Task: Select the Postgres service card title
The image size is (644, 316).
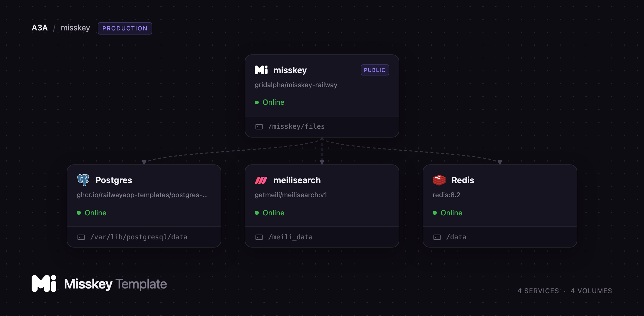Action: point(114,180)
